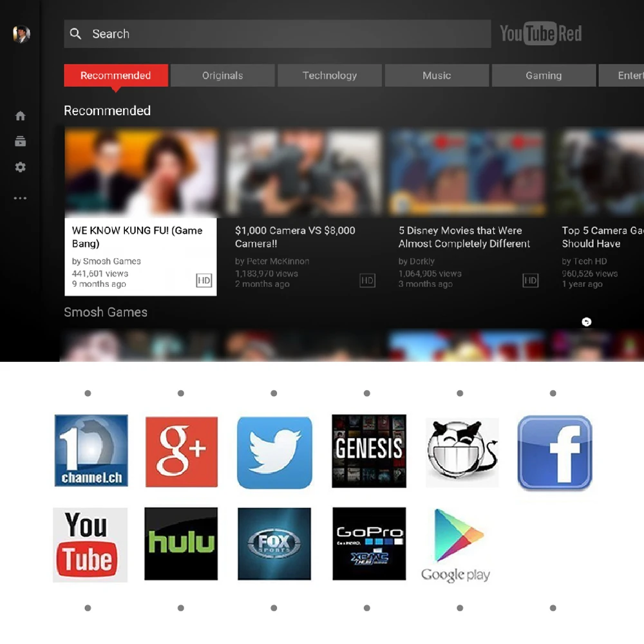Open the Google+ app icon
The width and height of the screenshot is (644, 644).
coord(182,452)
